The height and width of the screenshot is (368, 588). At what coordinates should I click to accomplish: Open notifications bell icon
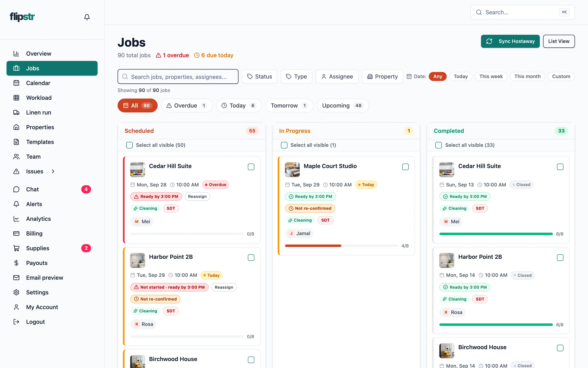(87, 17)
